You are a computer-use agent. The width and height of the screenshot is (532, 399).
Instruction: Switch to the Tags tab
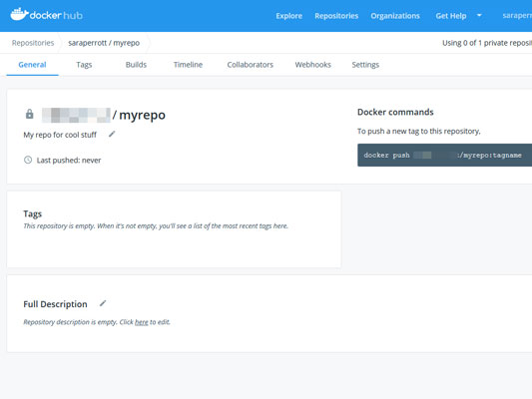pyautogui.click(x=84, y=65)
